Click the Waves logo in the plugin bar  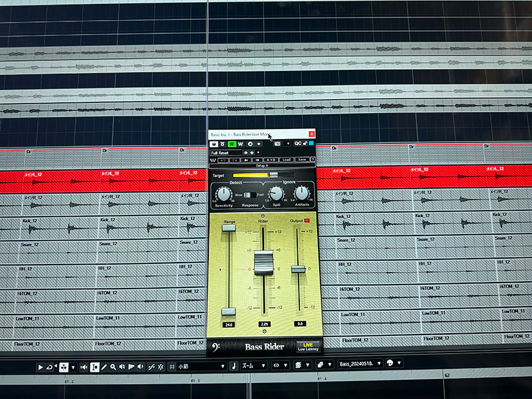[x=213, y=160]
